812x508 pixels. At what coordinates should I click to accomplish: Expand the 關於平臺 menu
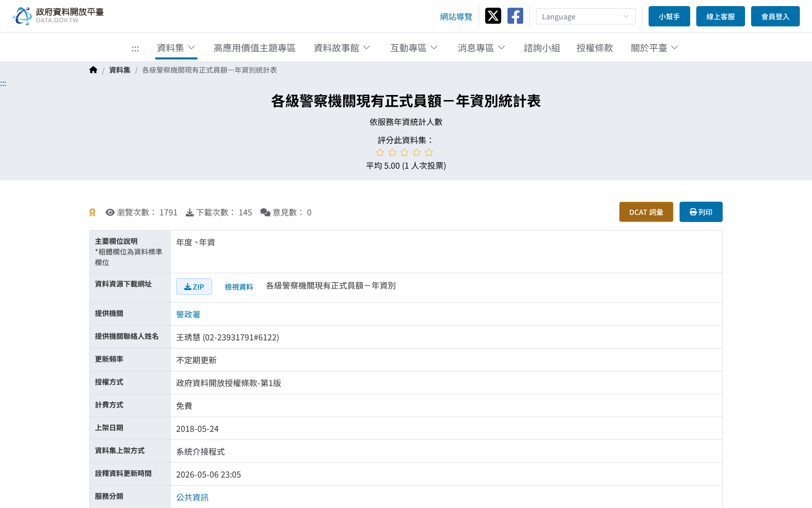pyautogui.click(x=655, y=48)
